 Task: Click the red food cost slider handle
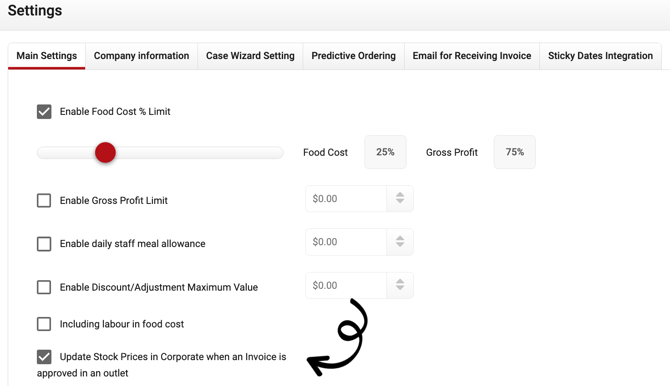tap(105, 153)
